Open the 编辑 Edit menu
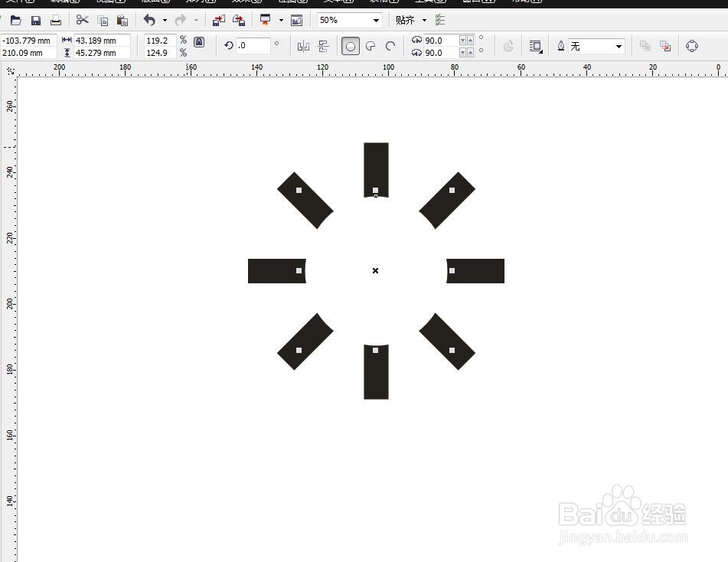Image resolution: width=728 pixels, height=562 pixels. (65, 2)
